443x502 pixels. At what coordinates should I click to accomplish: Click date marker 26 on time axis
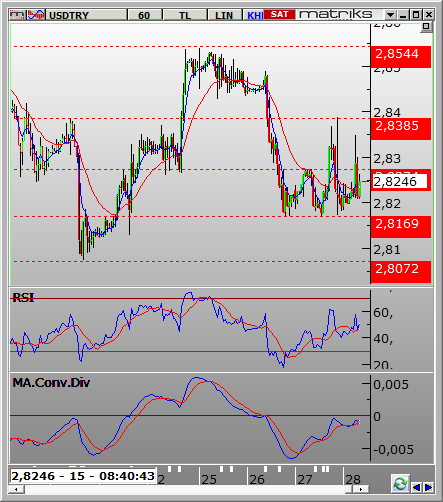[257, 480]
